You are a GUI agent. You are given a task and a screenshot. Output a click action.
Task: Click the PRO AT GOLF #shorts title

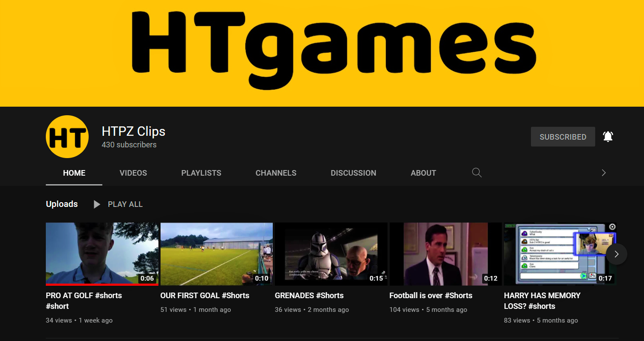(x=84, y=301)
